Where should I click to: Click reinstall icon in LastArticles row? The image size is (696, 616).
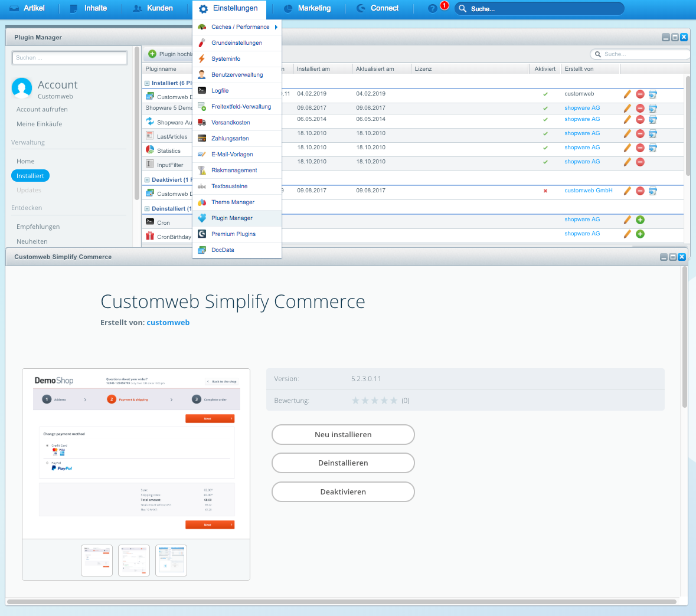click(652, 133)
